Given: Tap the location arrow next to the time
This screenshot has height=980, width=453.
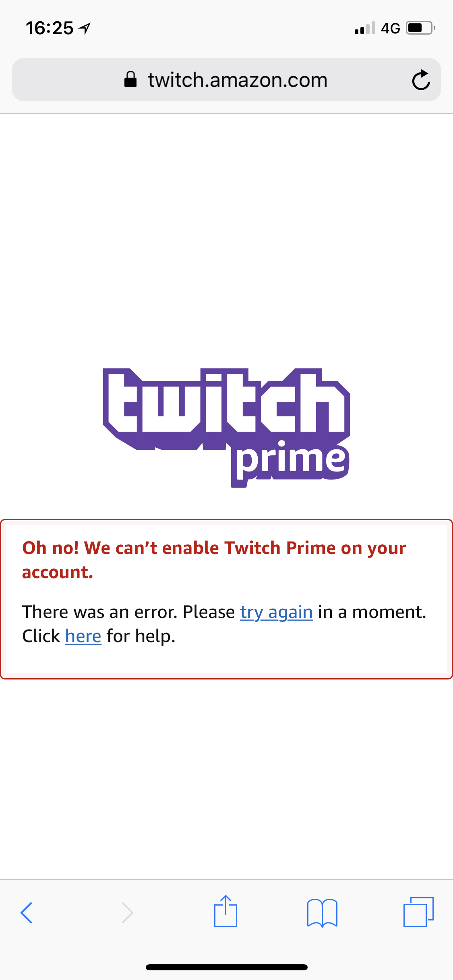Looking at the screenshot, I should [85, 28].
